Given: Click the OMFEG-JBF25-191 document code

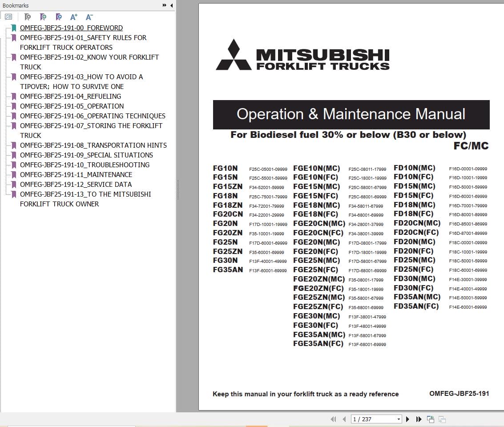Looking at the screenshot, I should (459, 394).
